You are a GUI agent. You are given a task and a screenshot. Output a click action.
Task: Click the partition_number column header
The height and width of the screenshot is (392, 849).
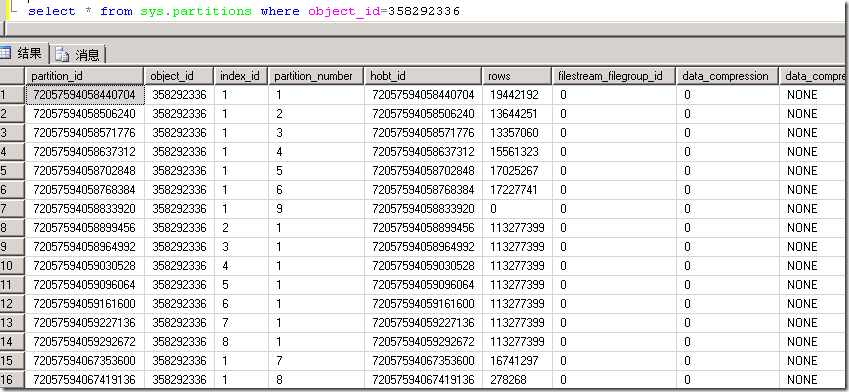(x=316, y=76)
